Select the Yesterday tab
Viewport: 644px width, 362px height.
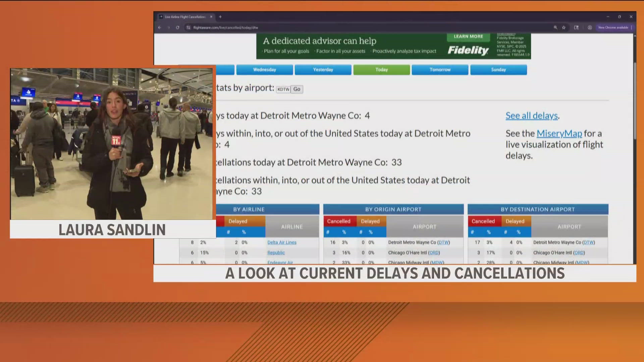pyautogui.click(x=323, y=70)
